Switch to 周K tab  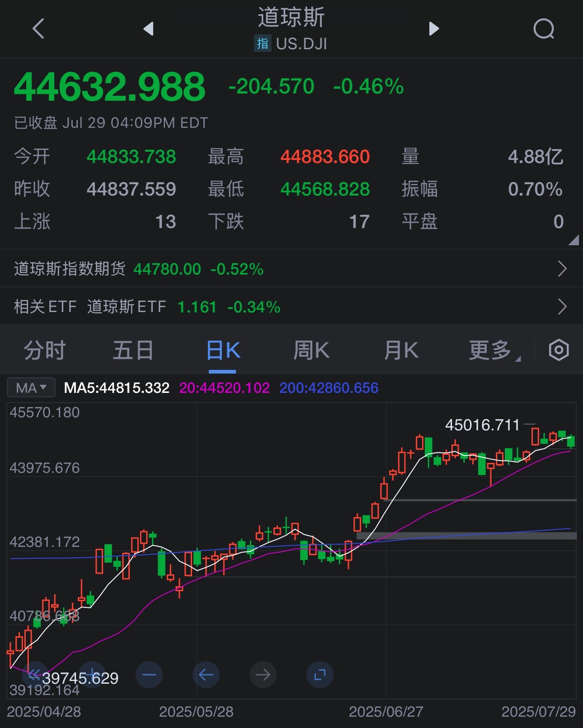click(x=312, y=350)
